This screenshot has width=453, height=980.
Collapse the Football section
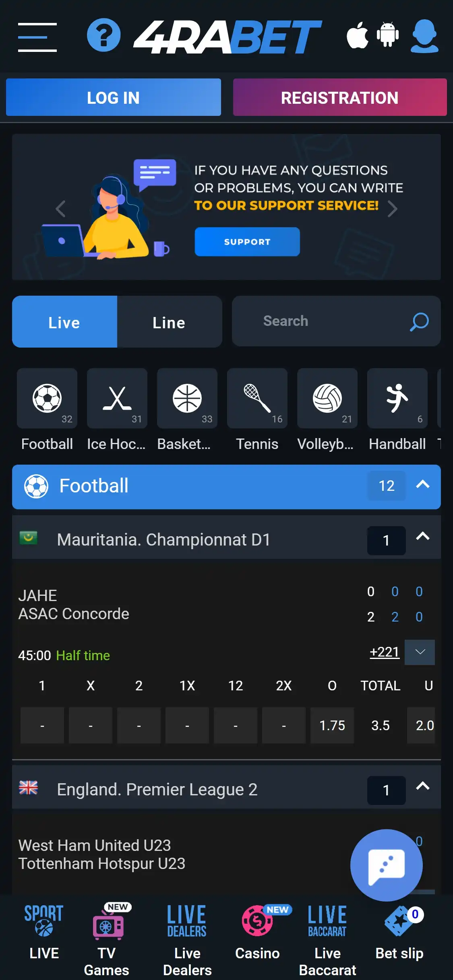coord(422,485)
